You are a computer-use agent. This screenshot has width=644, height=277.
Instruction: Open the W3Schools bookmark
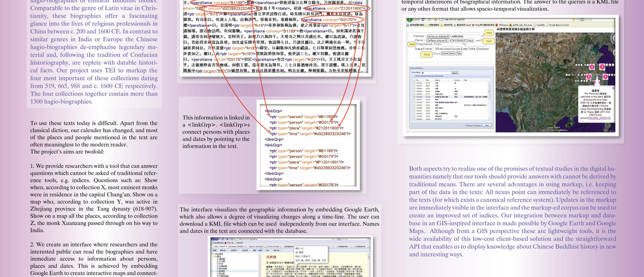click(502, 25)
